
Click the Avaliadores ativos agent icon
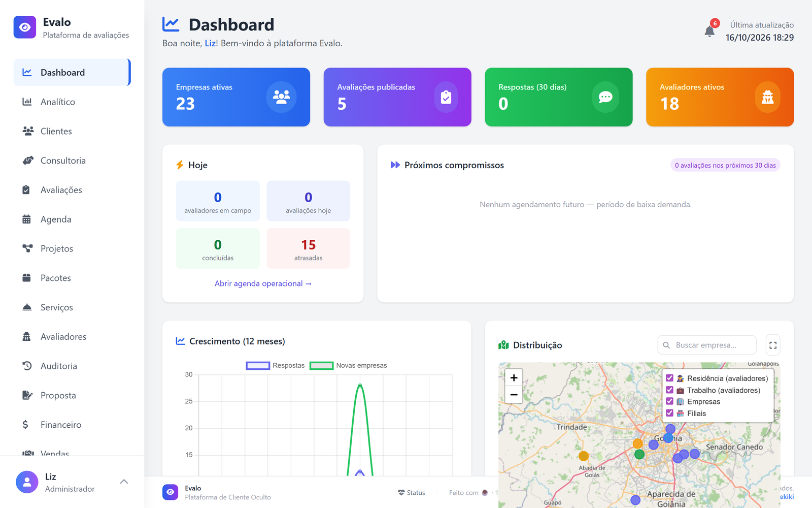pos(767,97)
